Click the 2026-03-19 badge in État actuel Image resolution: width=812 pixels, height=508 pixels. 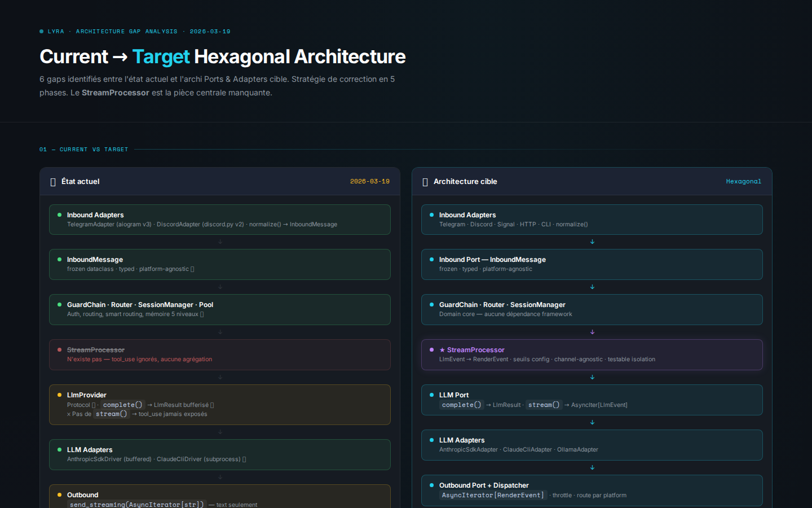click(369, 182)
